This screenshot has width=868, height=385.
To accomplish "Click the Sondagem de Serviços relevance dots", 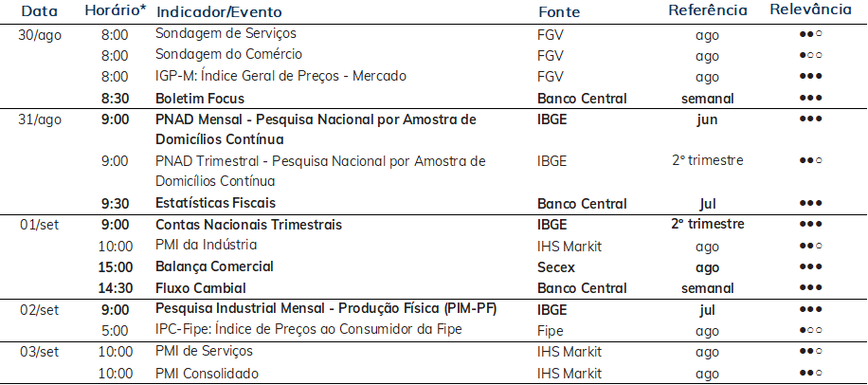I will 810,34.
